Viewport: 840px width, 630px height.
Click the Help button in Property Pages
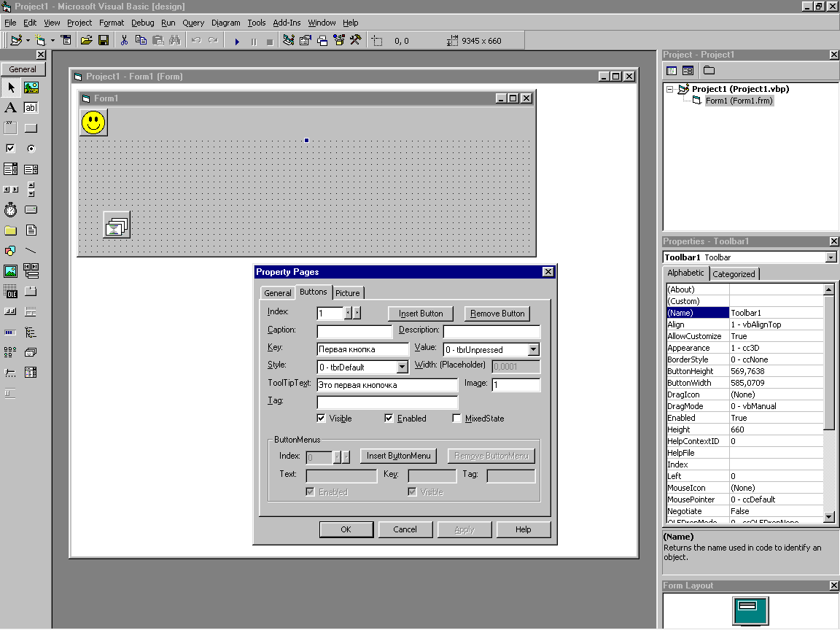524,529
